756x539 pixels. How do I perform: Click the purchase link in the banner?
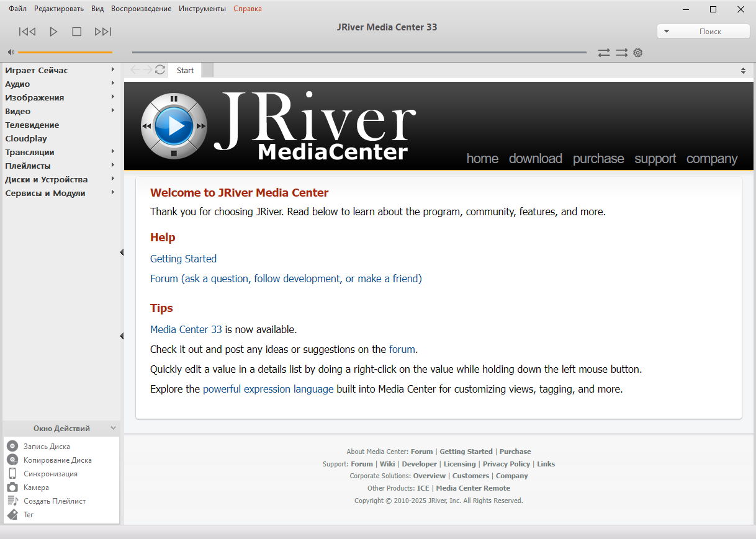coord(598,159)
